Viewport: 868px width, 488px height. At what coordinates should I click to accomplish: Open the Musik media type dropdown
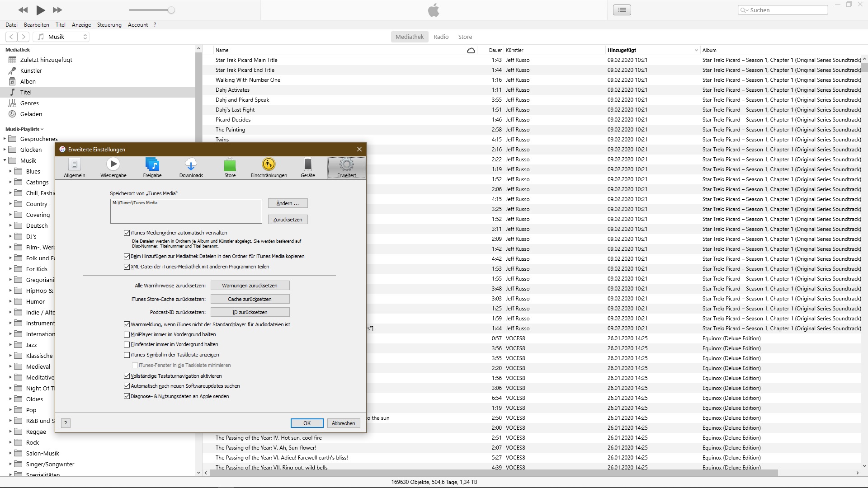[61, 37]
